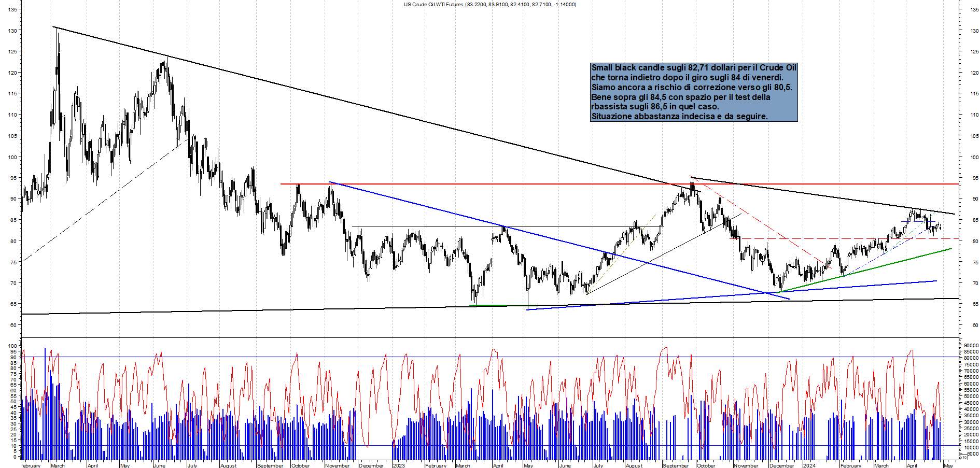Select the 75000 volume axis label
This screenshot has width=980, height=468.
click(x=971, y=364)
